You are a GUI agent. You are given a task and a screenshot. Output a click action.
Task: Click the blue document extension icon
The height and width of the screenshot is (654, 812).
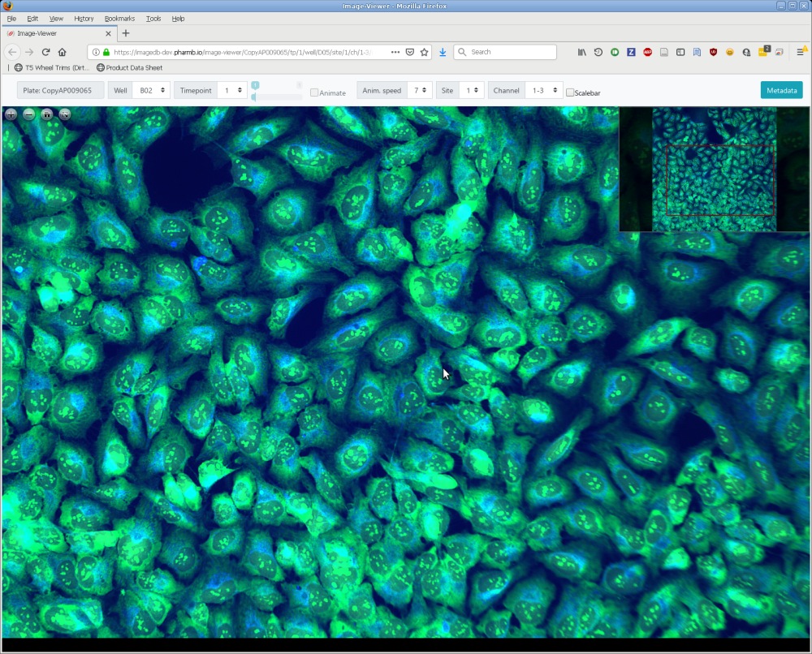697,52
